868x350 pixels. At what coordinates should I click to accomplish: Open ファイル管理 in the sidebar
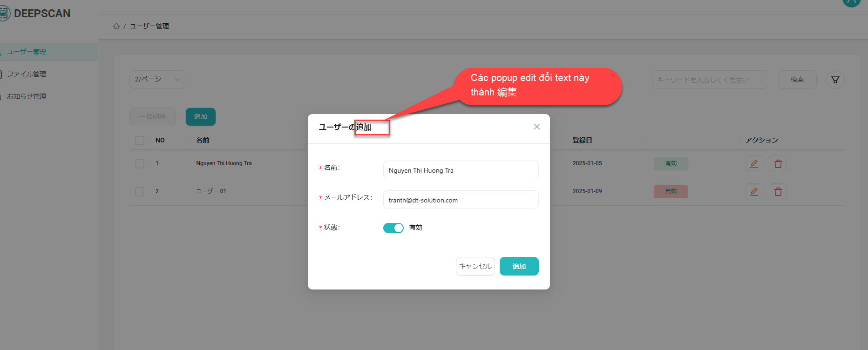coord(27,74)
